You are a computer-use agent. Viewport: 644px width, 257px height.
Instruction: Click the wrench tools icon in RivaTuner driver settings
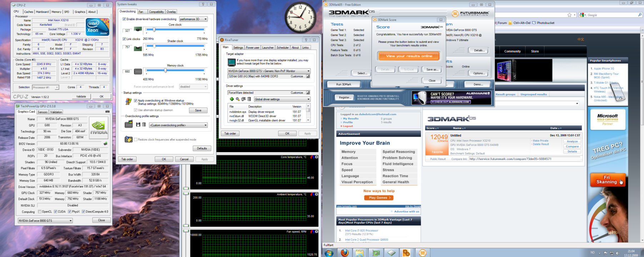[243, 99]
